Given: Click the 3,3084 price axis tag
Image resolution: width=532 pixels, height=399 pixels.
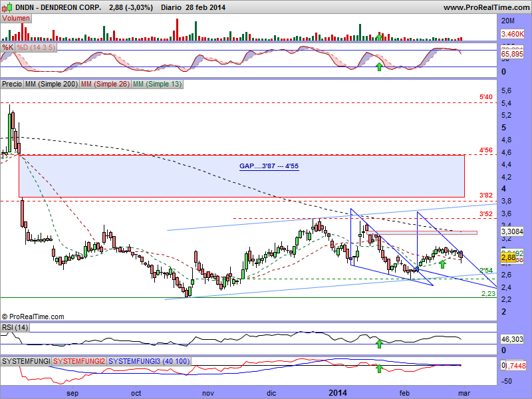Looking at the screenshot, I should (512, 231).
